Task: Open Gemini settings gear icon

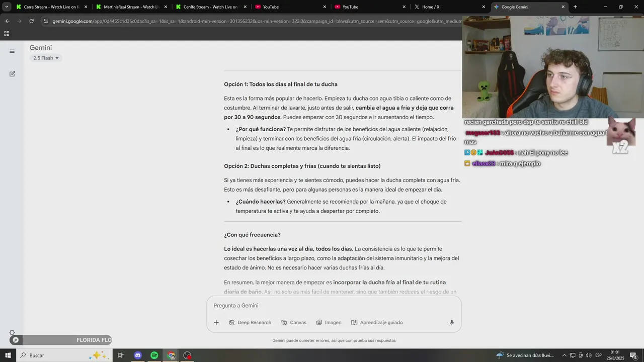Action: tap(12, 333)
